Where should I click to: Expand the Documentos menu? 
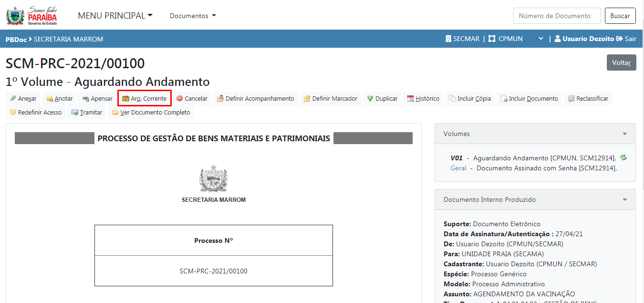pos(193,16)
